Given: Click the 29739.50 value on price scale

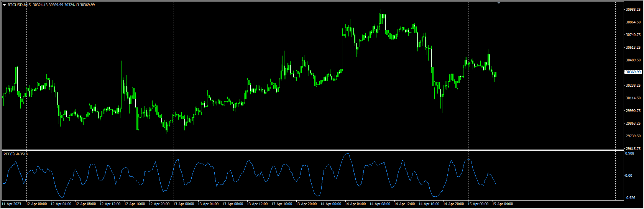Looking at the screenshot, I should [633, 136].
